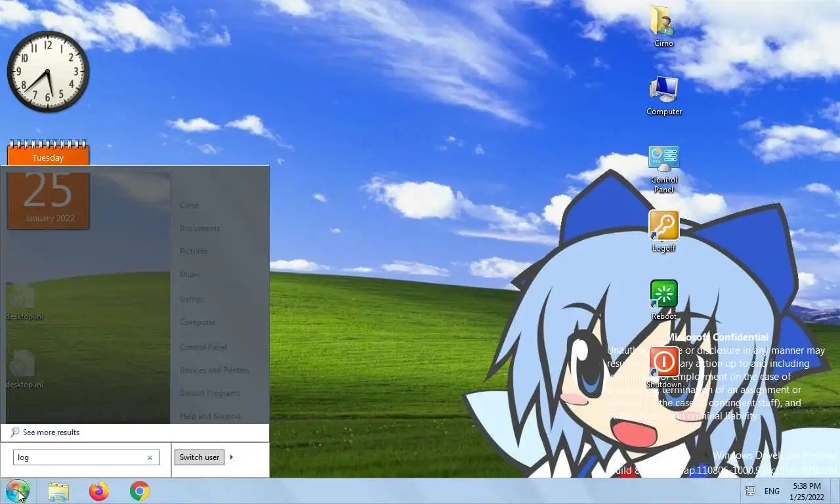
Task: Open Documents in the Start menu
Action: (x=199, y=228)
